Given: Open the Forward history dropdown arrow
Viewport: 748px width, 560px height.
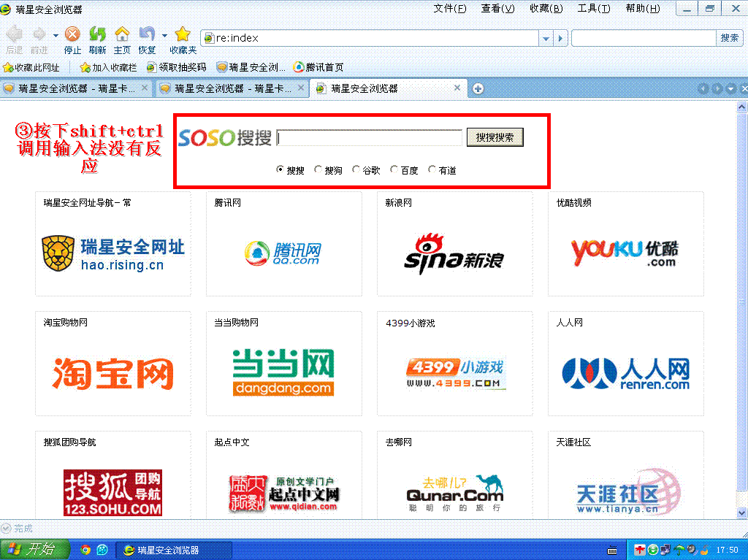Looking at the screenshot, I should coord(56,35).
